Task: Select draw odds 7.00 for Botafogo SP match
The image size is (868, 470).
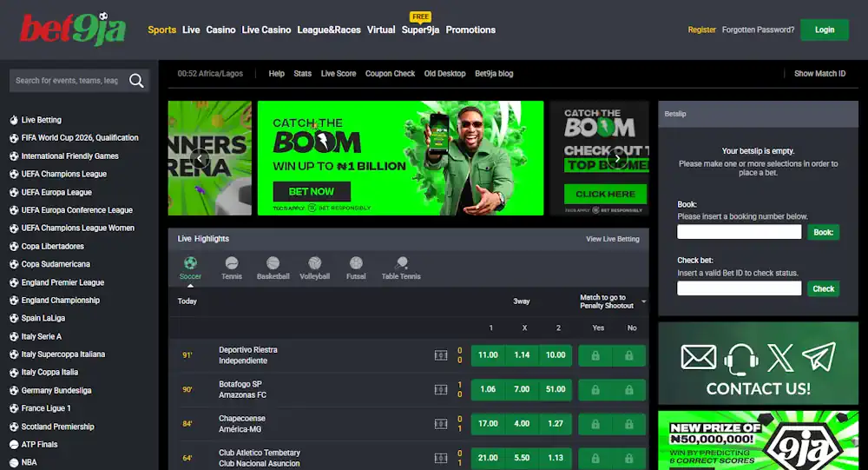Action: [522, 390]
